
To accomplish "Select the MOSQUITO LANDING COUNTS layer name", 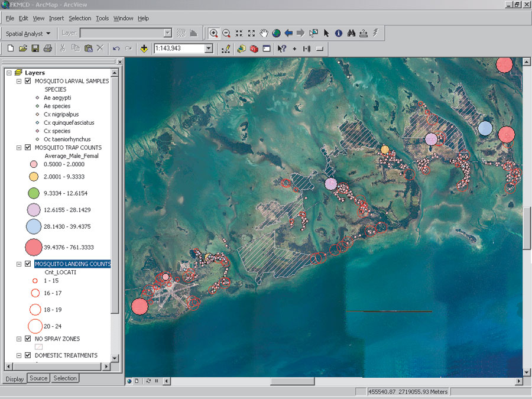I will click(x=72, y=264).
